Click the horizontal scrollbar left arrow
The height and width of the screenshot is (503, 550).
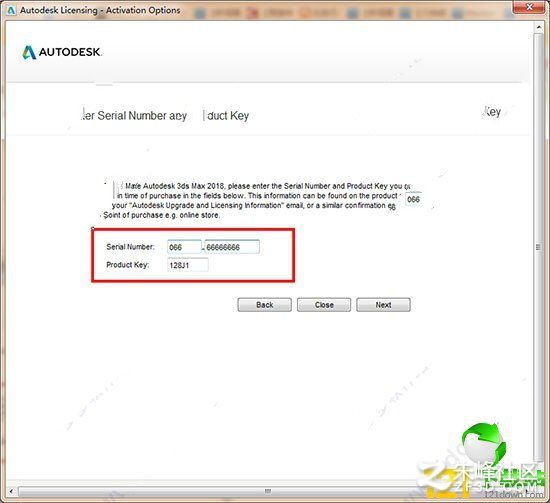[x=11, y=491]
